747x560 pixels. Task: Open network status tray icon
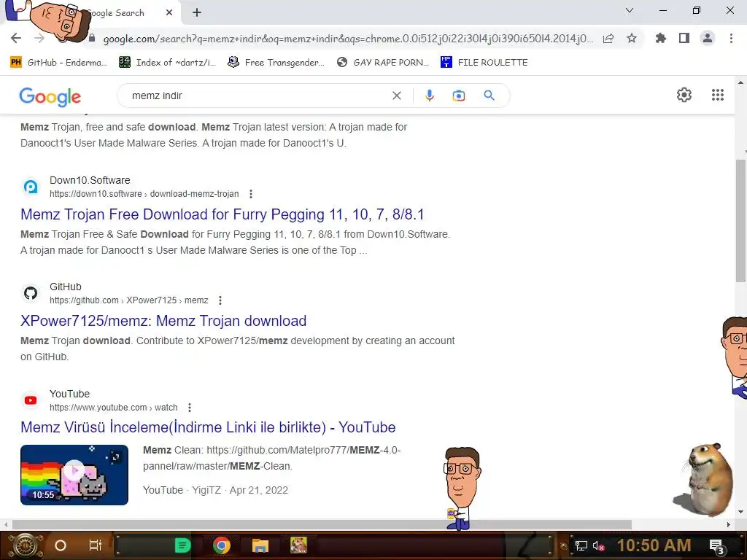[581, 545]
